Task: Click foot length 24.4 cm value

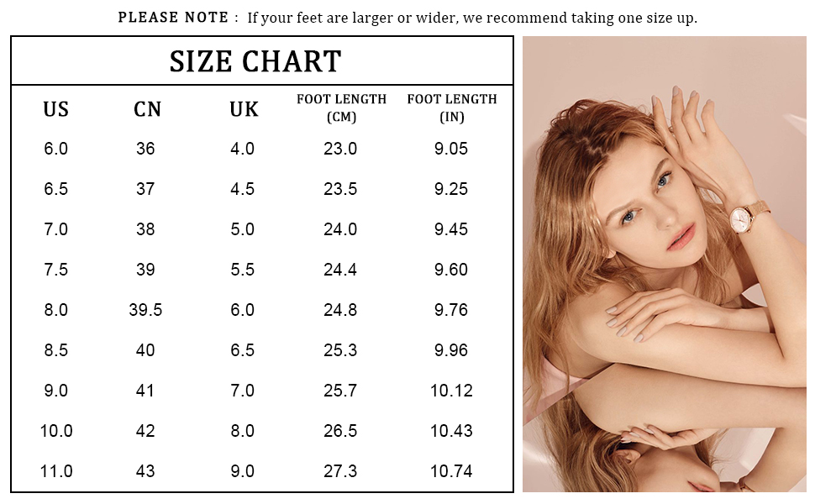Action: point(340,270)
